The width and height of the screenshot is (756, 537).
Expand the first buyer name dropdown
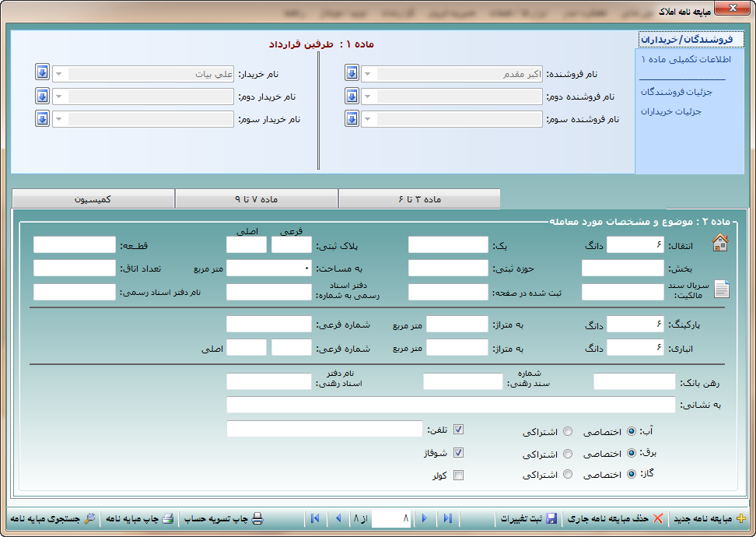point(59,74)
